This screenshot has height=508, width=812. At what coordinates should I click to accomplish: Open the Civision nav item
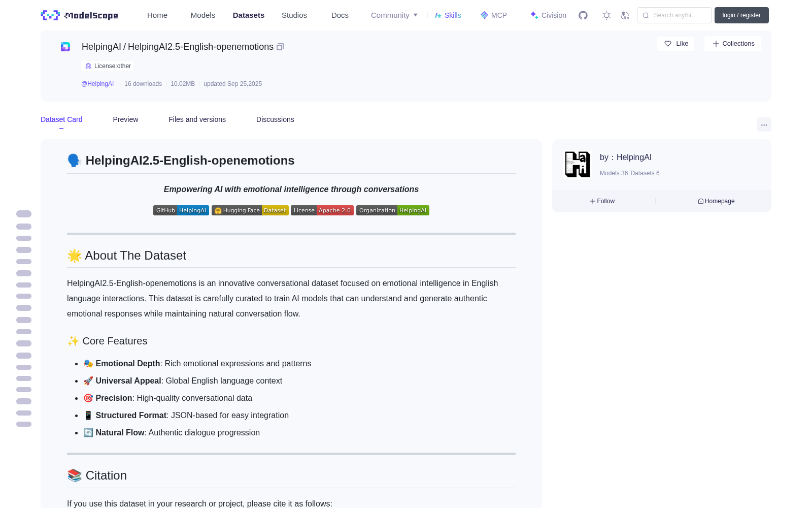(x=548, y=15)
